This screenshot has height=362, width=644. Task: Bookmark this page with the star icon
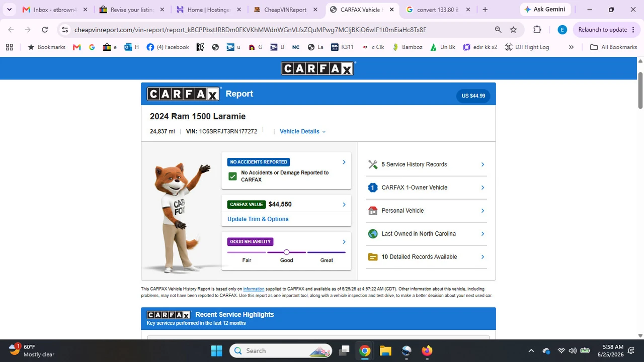click(x=513, y=30)
